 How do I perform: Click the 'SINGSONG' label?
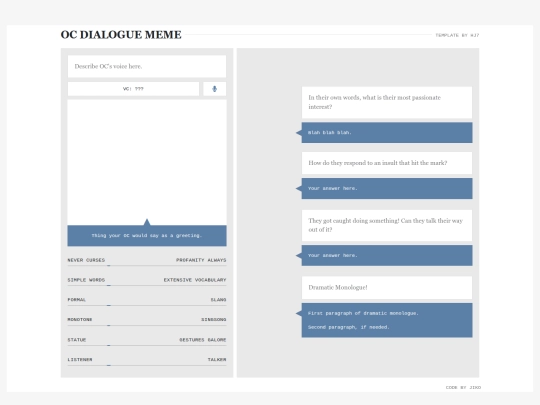(x=214, y=320)
